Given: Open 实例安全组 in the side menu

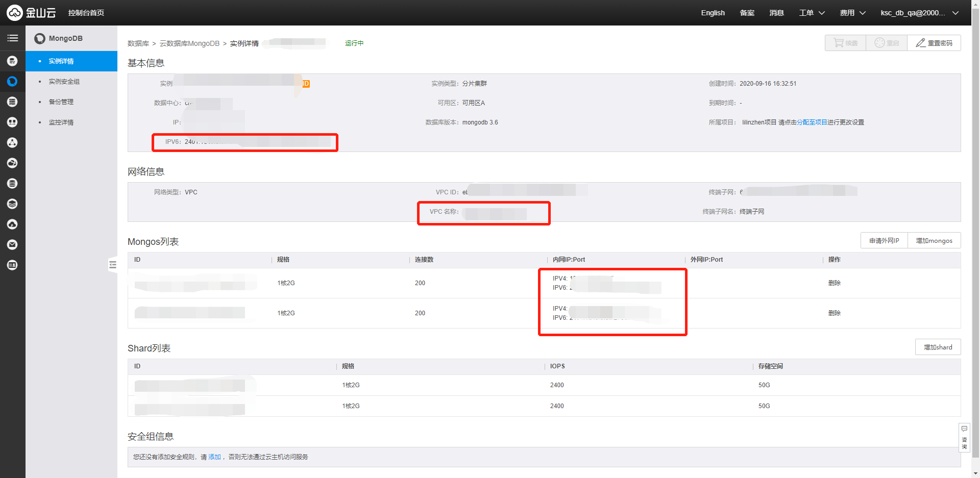Looking at the screenshot, I should coord(64,82).
